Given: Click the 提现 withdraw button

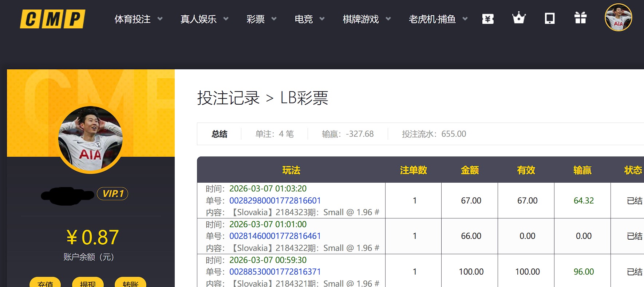Looking at the screenshot, I should (88, 283).
